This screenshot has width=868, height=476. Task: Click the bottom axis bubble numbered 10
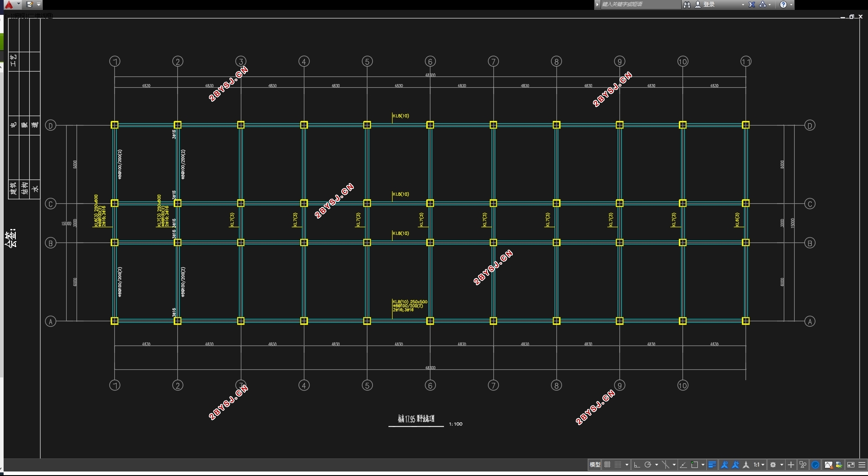(683, 385)
